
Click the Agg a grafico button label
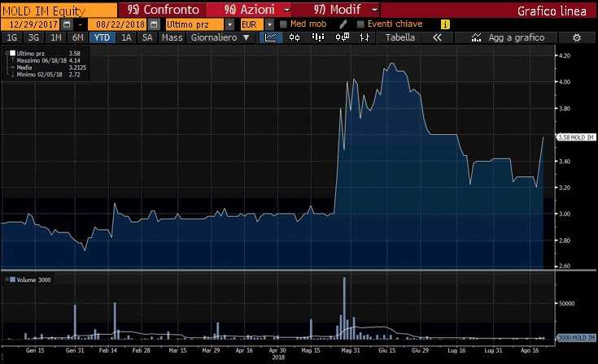[x=517, y=37]
